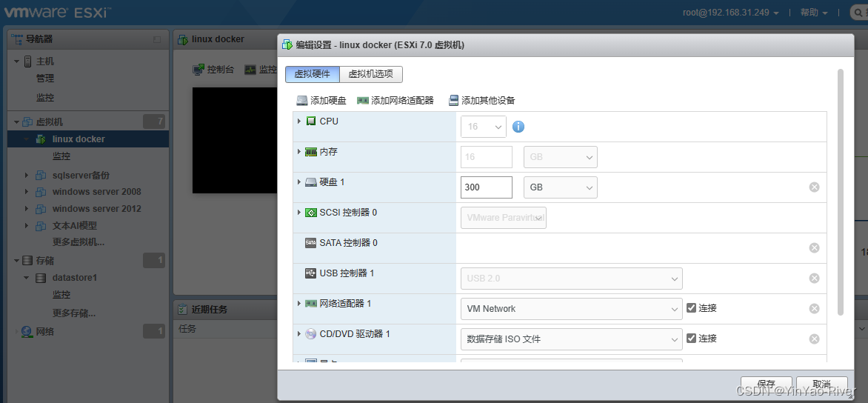Viewport: 868px width, 403px height.
Task: Click 管理 under 主机
Action: (45, 79)
